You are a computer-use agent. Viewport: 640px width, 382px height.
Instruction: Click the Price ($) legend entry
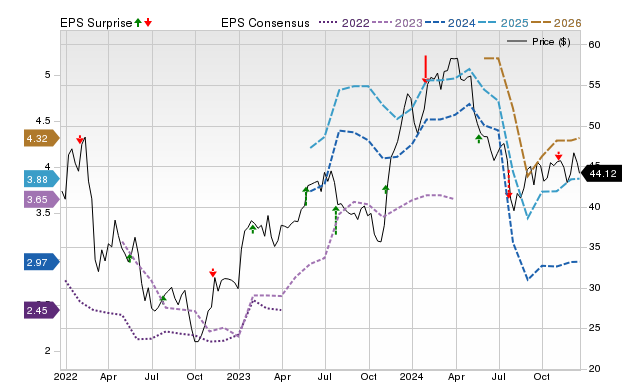click(x=539, y=42)
